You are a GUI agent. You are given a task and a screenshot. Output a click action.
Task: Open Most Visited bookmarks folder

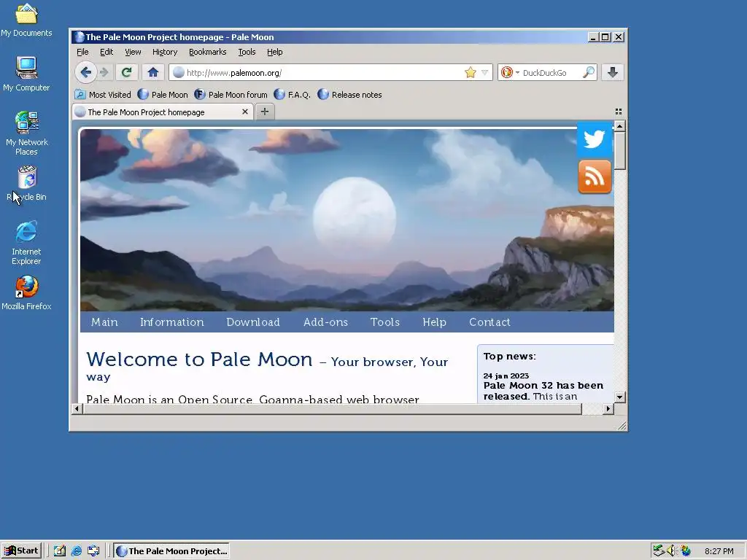[103, 95]
